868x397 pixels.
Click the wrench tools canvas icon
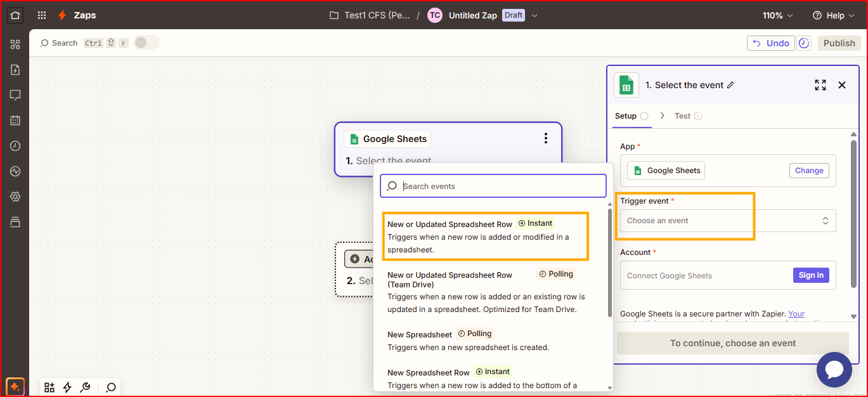pyautogui.click(x=85, y=387)
